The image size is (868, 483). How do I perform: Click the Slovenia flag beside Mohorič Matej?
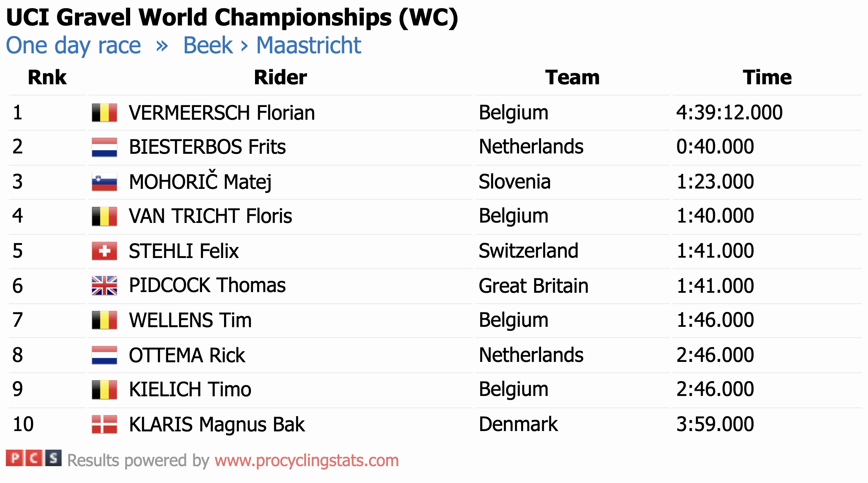click(x=104, y=182)
